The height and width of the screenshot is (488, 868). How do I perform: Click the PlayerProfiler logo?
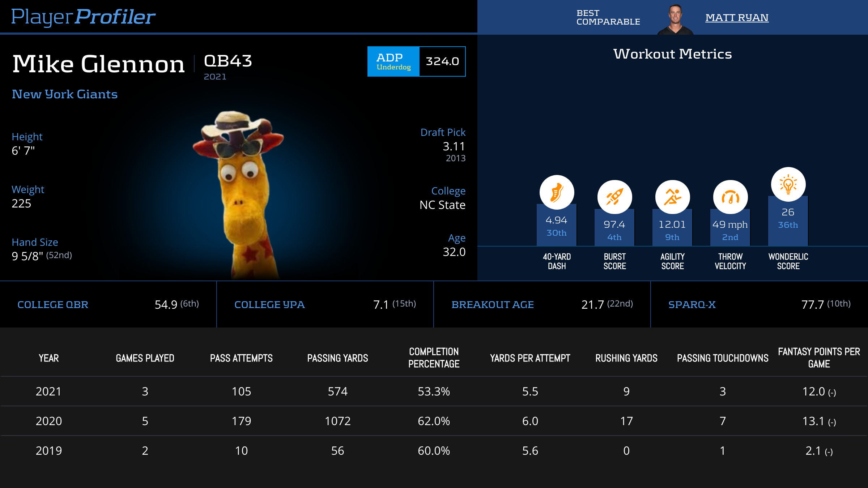coord(83,17)
